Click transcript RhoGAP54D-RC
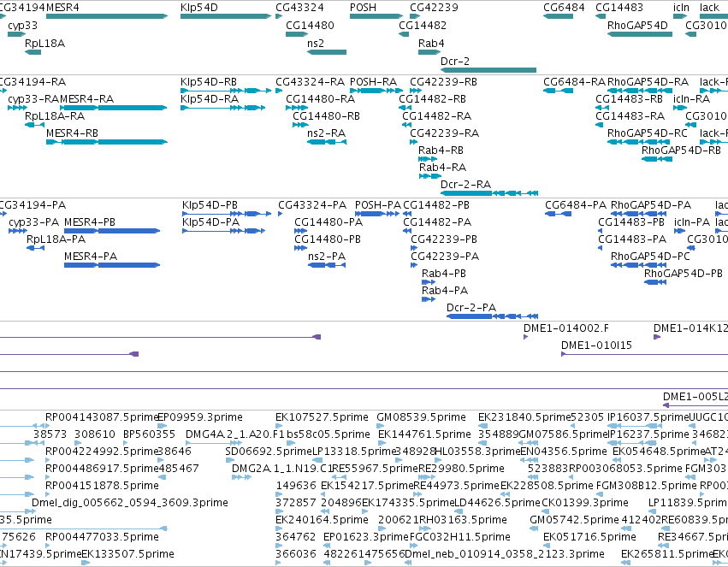728x567 pixels. 648,133
